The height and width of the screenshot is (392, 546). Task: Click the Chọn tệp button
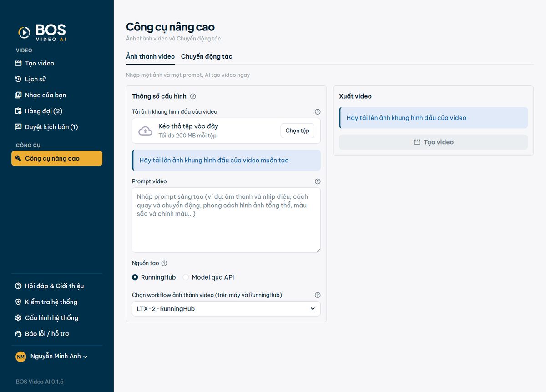[298, 131]
